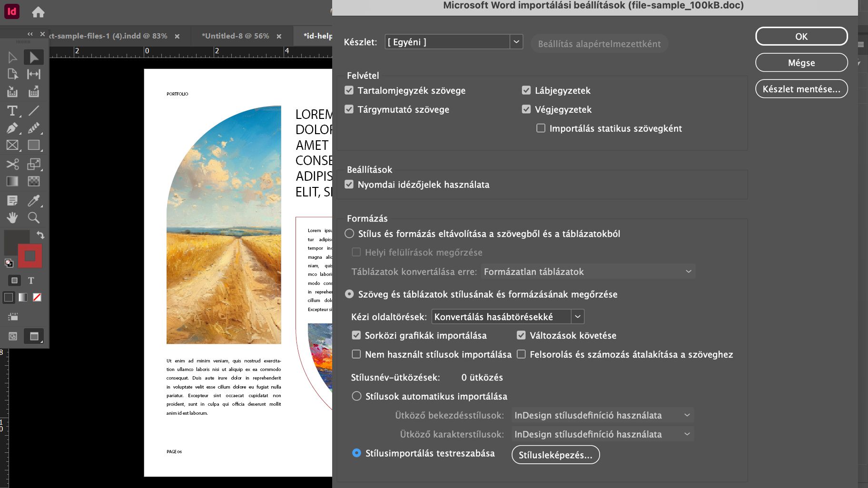Uncheck Sorközi grafikák importálása
Image resolution: width=868 pixels, height=488 pixels.
coord(356,335)
